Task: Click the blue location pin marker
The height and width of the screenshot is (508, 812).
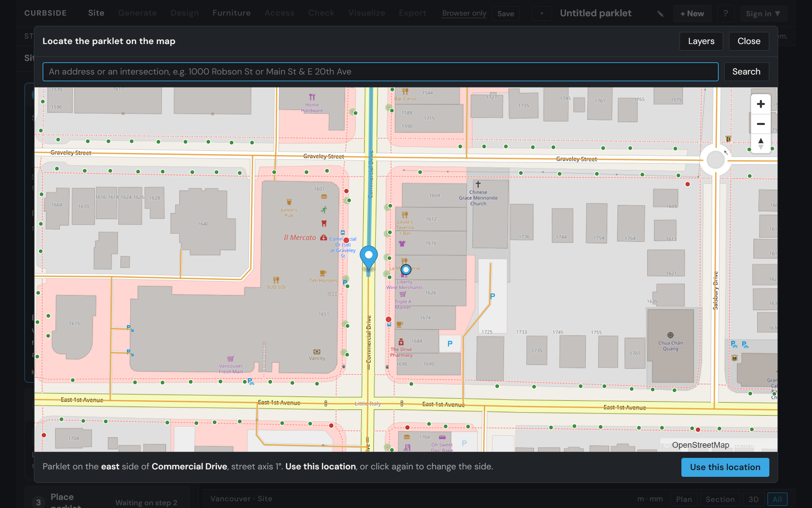Action: 368,258
